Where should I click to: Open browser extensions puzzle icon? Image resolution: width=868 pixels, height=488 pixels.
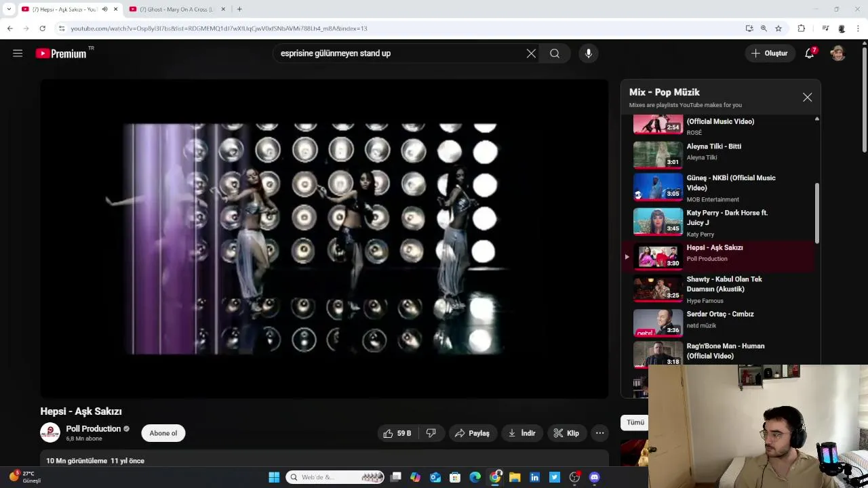[802, 28]
